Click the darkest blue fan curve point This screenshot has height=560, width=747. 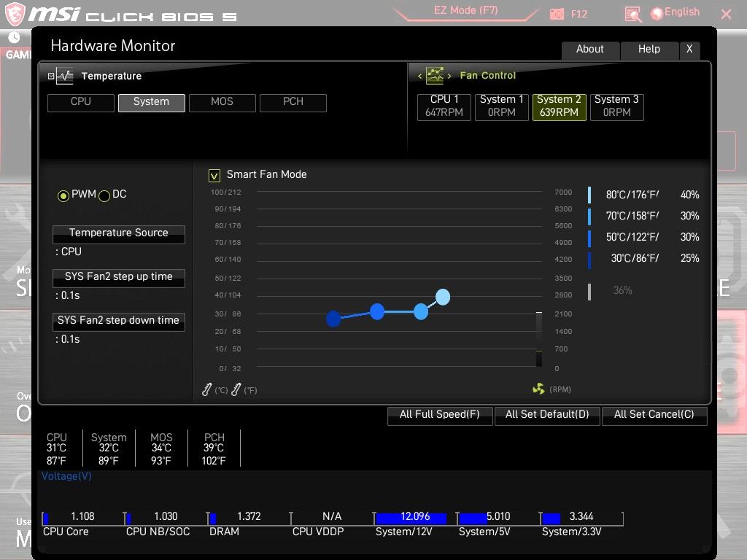[x=333, y=319]
